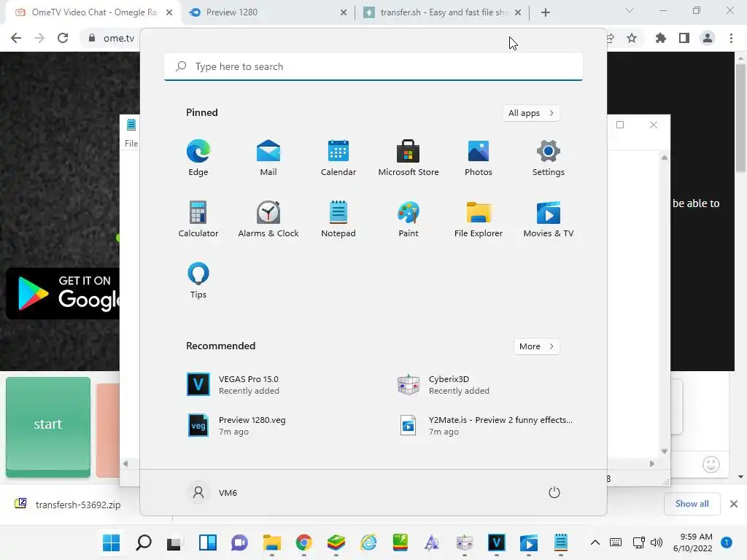The image size is (747, 560).
Task: Open Widgets from taskbar
Action: click(x=208, y=542)
